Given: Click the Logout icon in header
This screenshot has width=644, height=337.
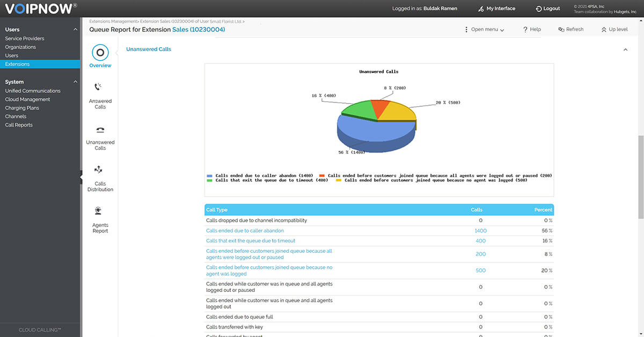Looking at the screenshot, I should tap(538, 9).
